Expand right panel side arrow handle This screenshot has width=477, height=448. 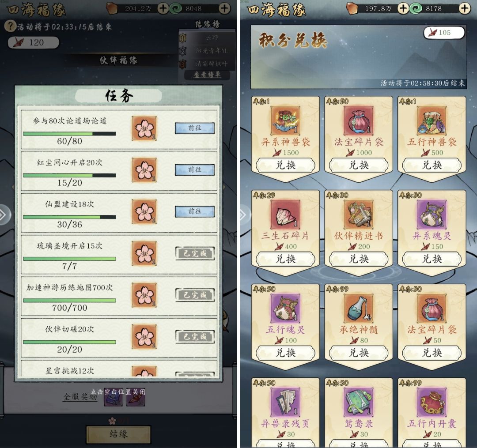tap(244, 215)
